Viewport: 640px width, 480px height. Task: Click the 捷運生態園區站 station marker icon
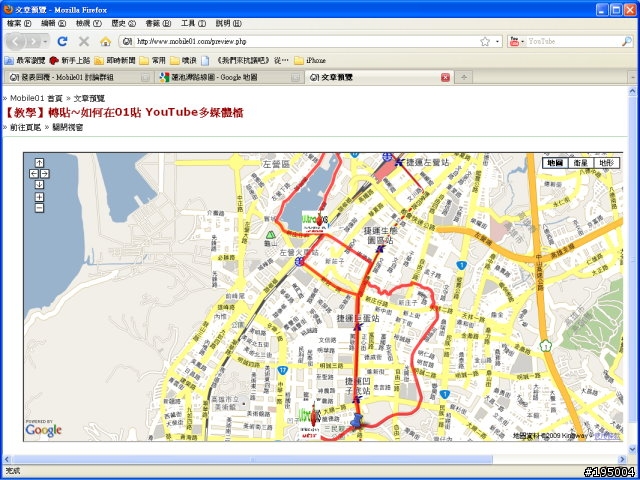[380, 249]
